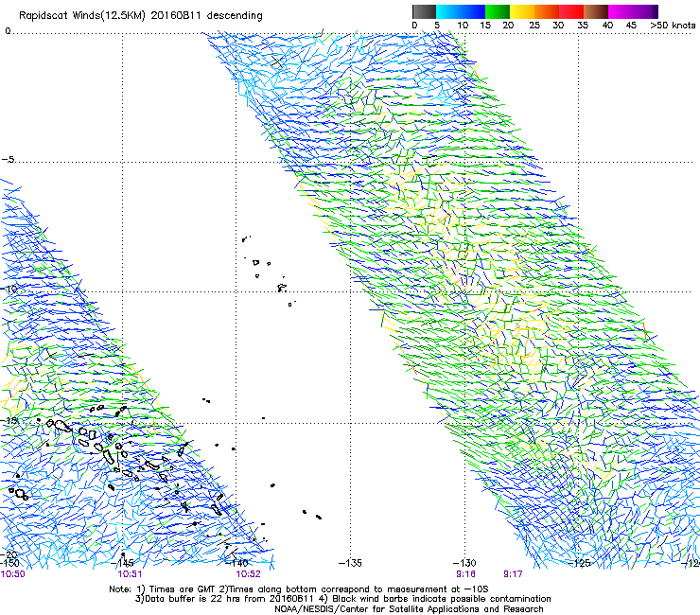This screenshot has height=615, width=700.
Task: Select the orange 25-30 knots legend color
Action: point(547,11)
